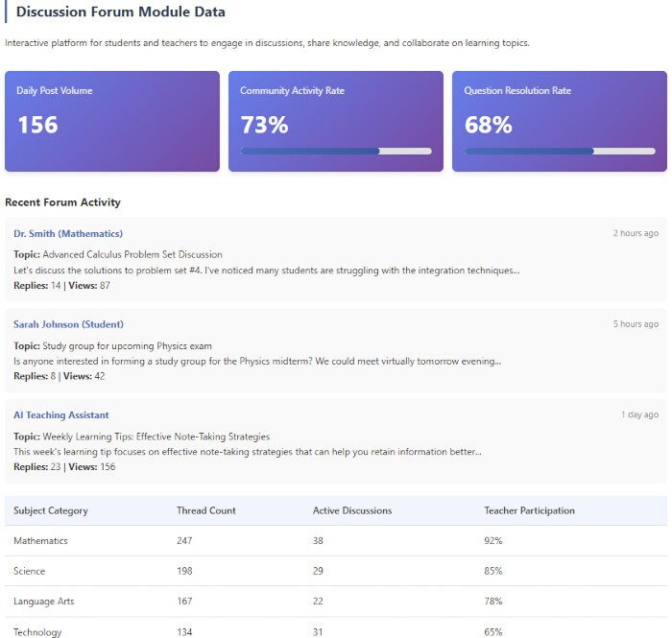The height and width of the screenshot is (638, 672).
Task: Click the Thread Count column header
Action: (x=206, y=510)
